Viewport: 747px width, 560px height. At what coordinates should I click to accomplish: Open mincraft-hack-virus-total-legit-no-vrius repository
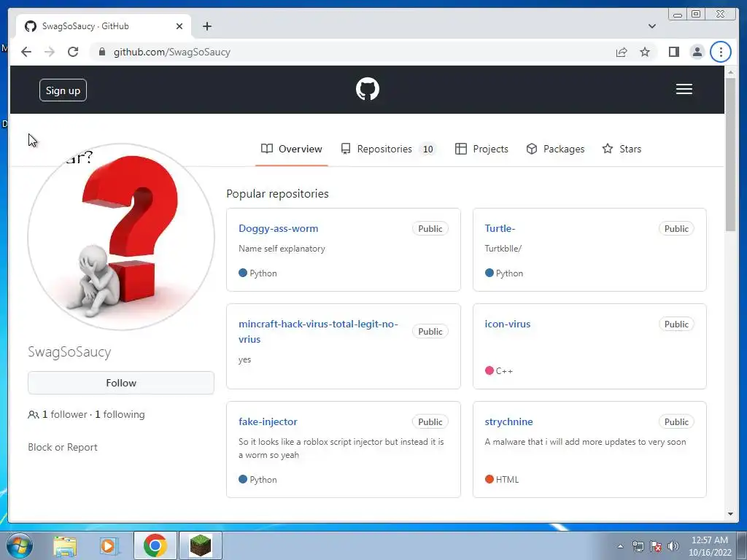tap(318, 332)
